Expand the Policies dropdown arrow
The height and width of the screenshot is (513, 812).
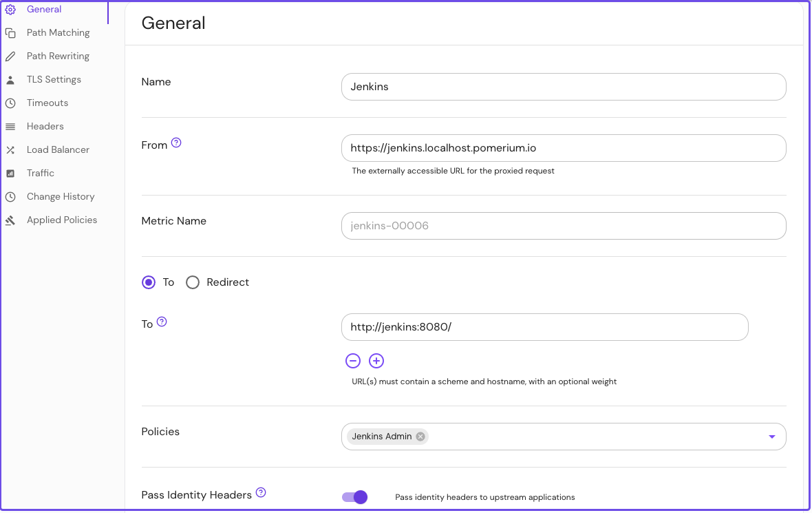pyautogui.click(x=771, y=437)
